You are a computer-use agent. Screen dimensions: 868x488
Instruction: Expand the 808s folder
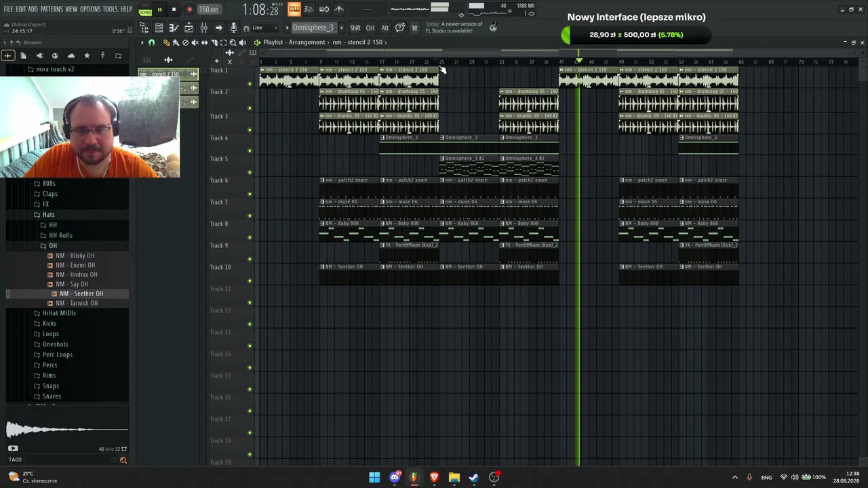(x=49, y=184)
